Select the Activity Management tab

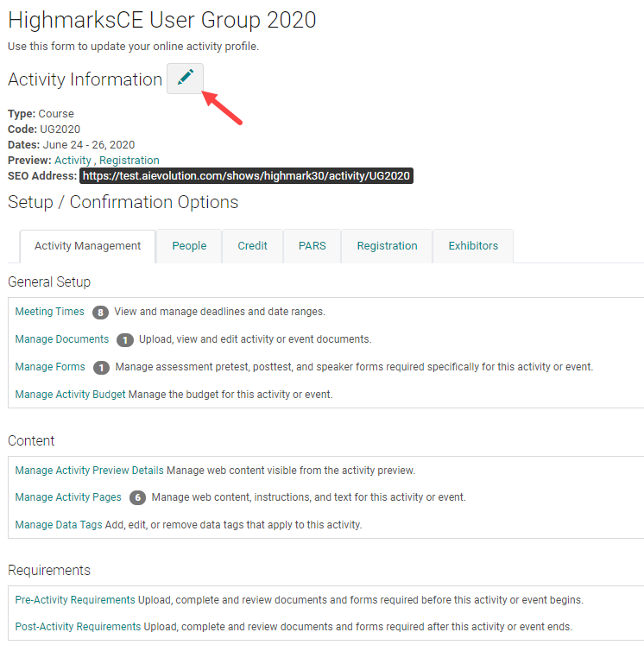click(87, 246)
